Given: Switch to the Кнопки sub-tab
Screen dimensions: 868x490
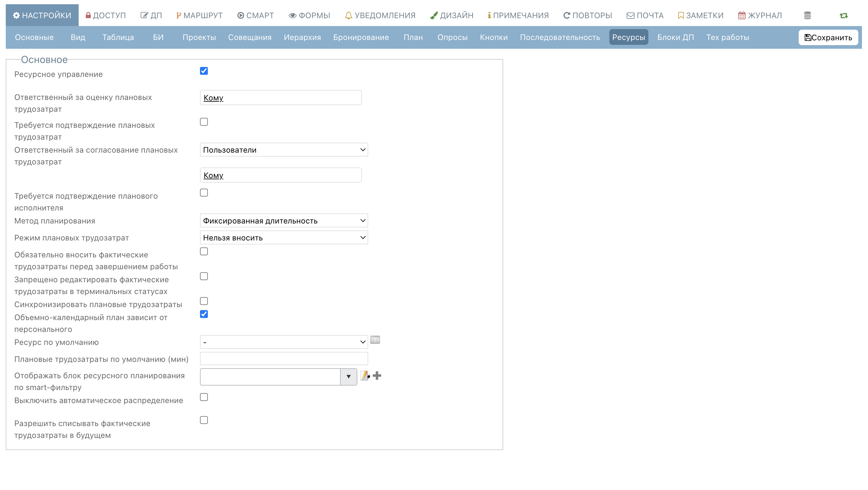Looking at the screenshot, I should coord(494,38).
